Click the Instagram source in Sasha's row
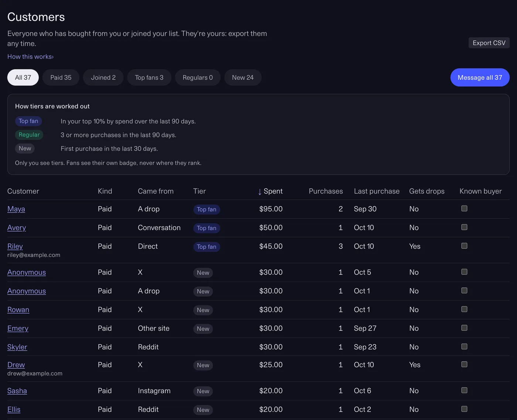Viewport: 517px width, 420px height. pos(154,391)
